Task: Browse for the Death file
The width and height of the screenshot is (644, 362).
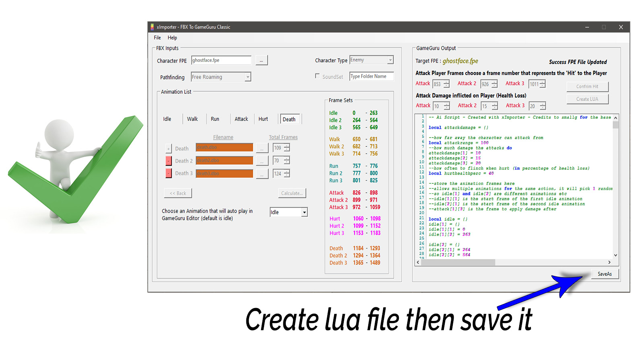Action: tap(262, 148)
